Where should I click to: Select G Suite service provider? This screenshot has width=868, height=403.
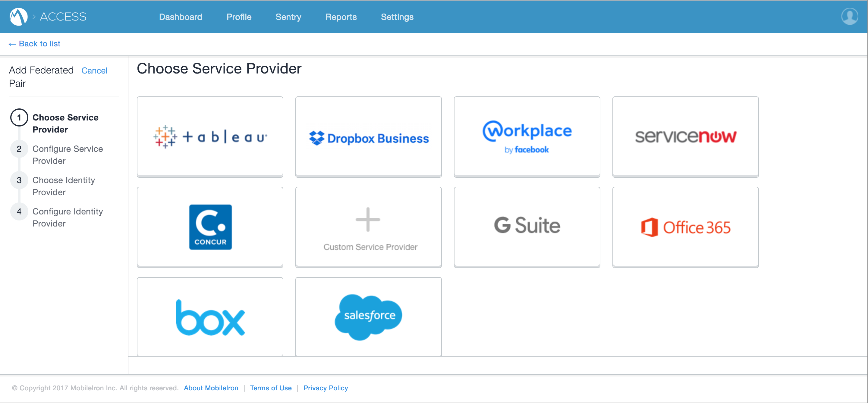tap(527, 227)
